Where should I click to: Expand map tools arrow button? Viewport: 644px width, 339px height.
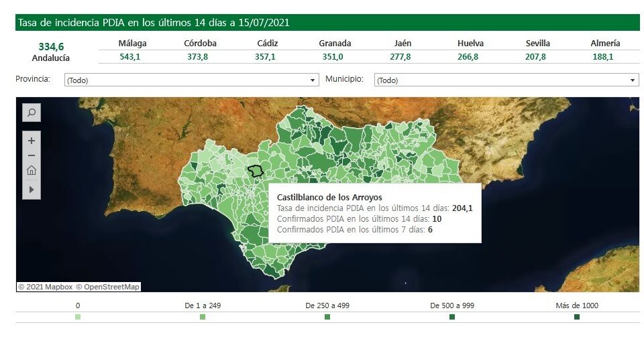(x=32, y=190)
